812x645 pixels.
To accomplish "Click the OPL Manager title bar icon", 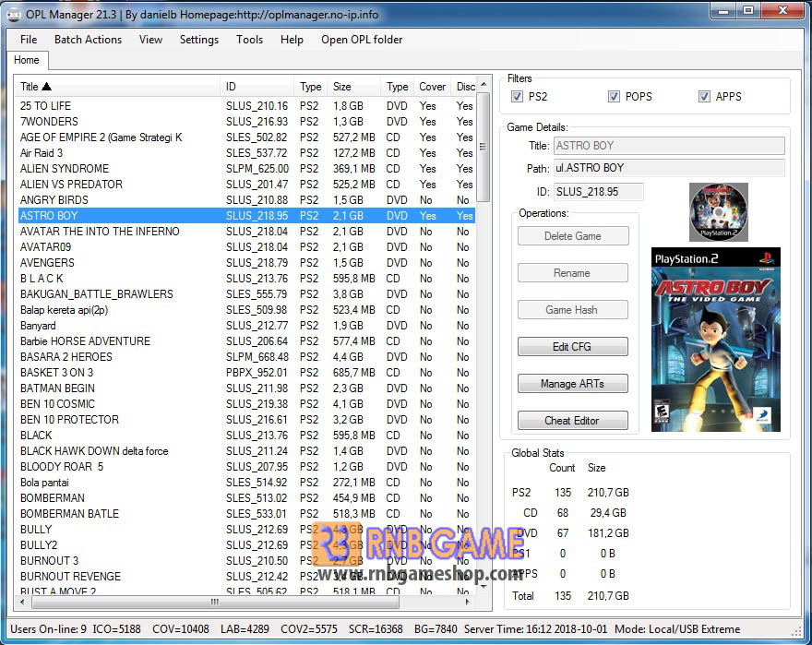I will pos(14,15).
